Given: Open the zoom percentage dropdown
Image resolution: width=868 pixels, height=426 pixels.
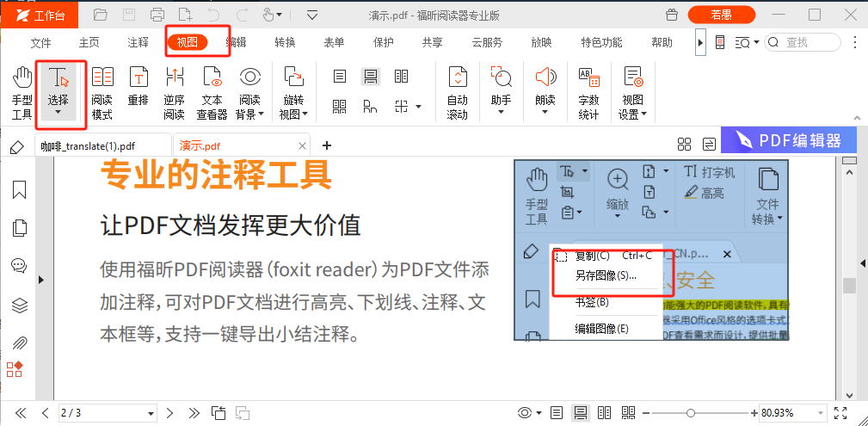Looking at the screenshot, I should pos(821,413).
